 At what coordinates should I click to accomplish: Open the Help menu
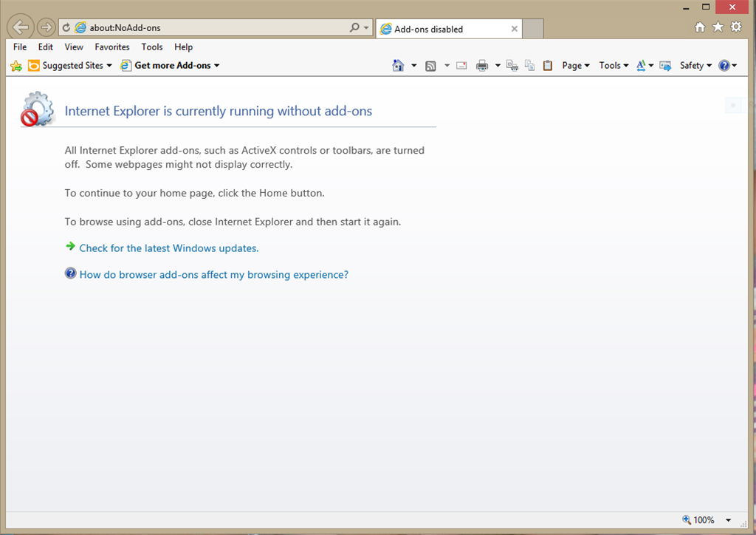coord(183,47)
